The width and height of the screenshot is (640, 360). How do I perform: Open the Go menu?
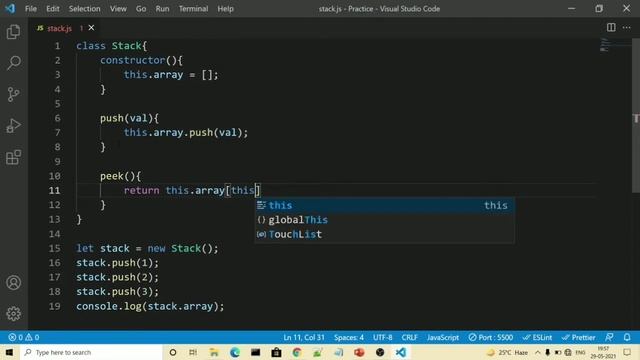click(141, 9)
